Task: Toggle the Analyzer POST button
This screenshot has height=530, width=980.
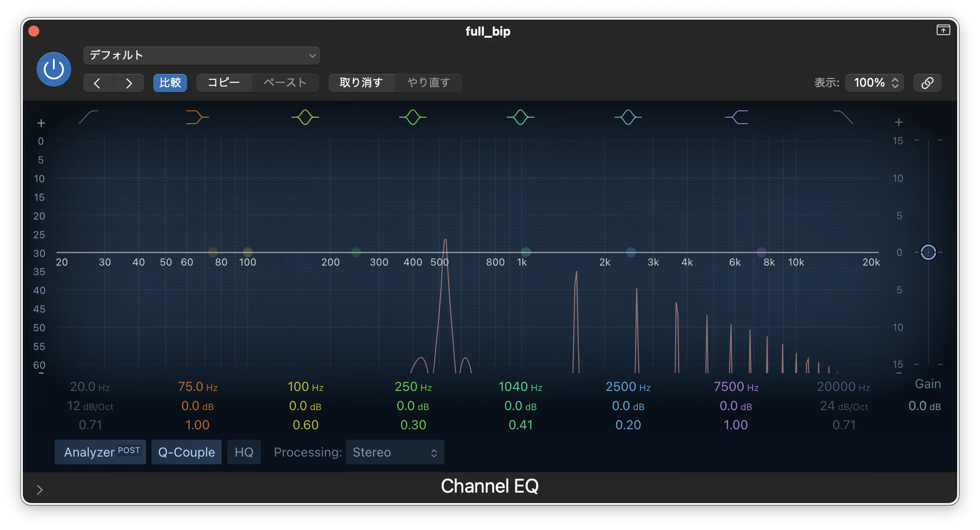Action: coord(100,452)
